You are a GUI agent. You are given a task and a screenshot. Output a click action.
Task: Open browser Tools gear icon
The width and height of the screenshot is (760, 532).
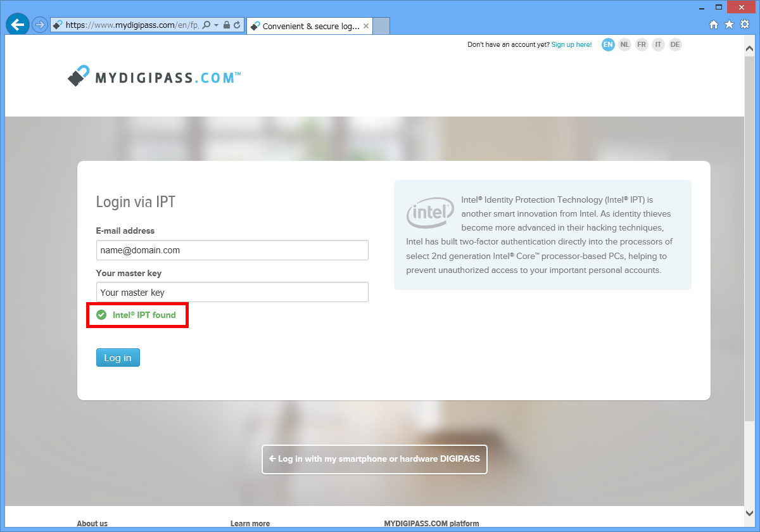[745, 25]
